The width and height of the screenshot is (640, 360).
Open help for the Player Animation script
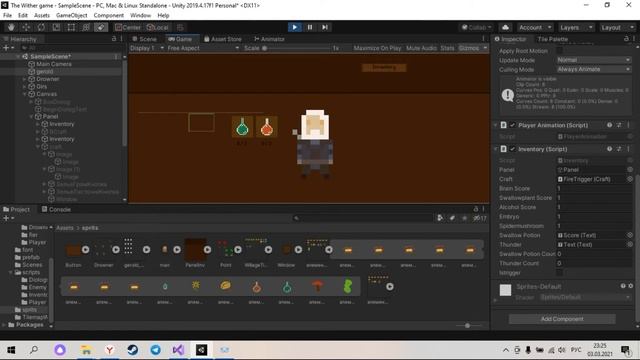pyautogui.click(x=609, y=125)
